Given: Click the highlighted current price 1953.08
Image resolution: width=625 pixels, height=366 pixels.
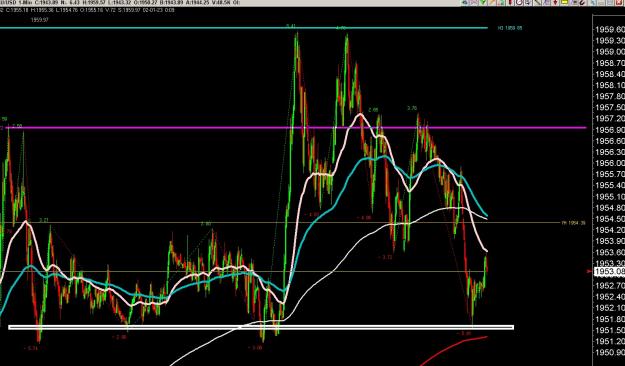Looking at the screenshot, I should 609,272.
